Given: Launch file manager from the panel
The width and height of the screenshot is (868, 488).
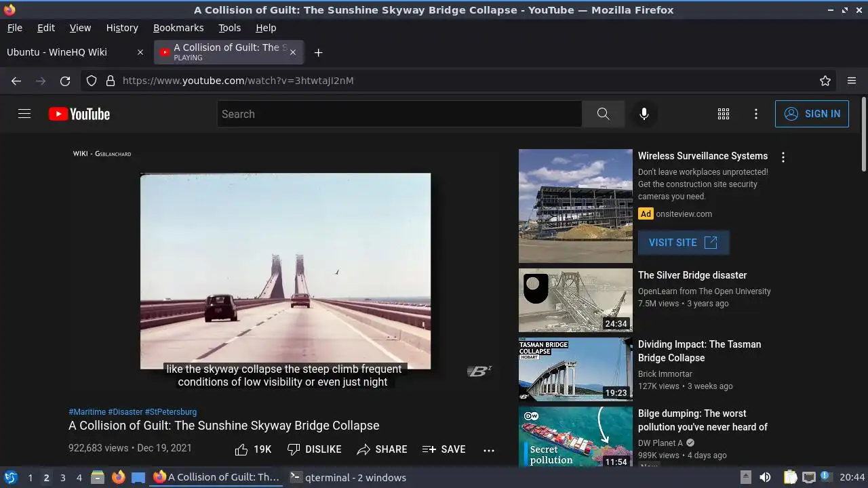Looking at the screenshot, I should [x=98, y=477].
